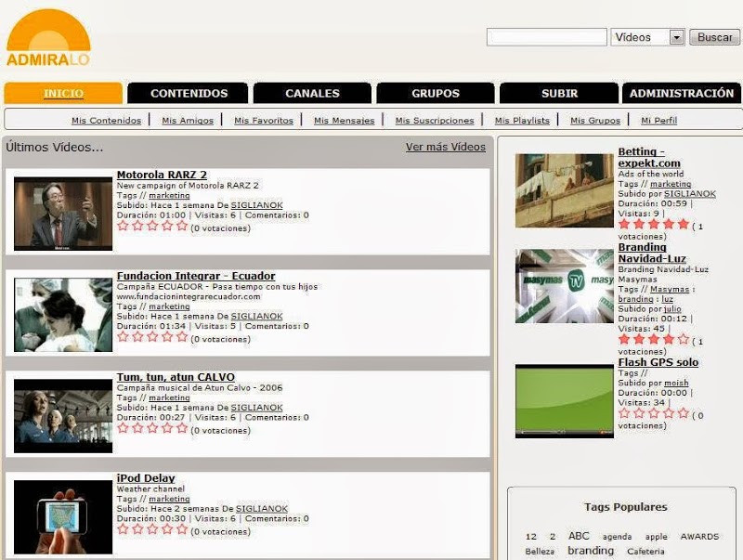Image resolution: width=743 pixels, height=560 pixels.
Task: Click marketing tag under Fundacion Integrar
Action: [x=169, y=306]
